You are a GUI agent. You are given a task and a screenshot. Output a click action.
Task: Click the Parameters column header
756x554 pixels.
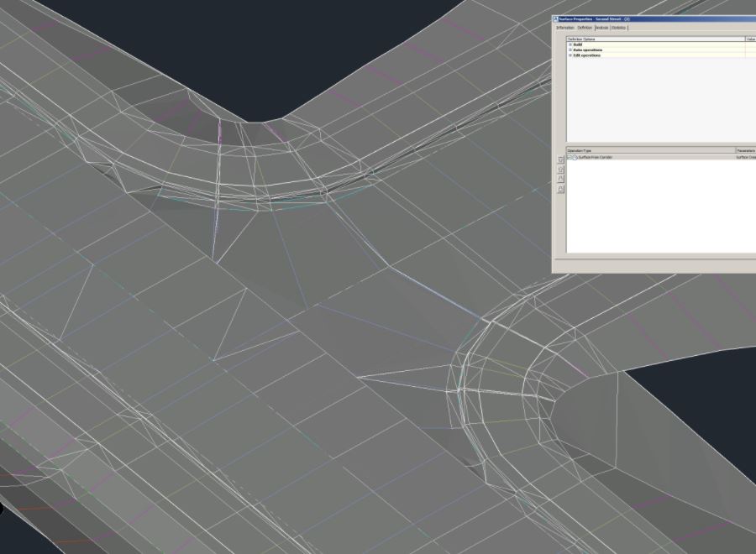[747, 151]
